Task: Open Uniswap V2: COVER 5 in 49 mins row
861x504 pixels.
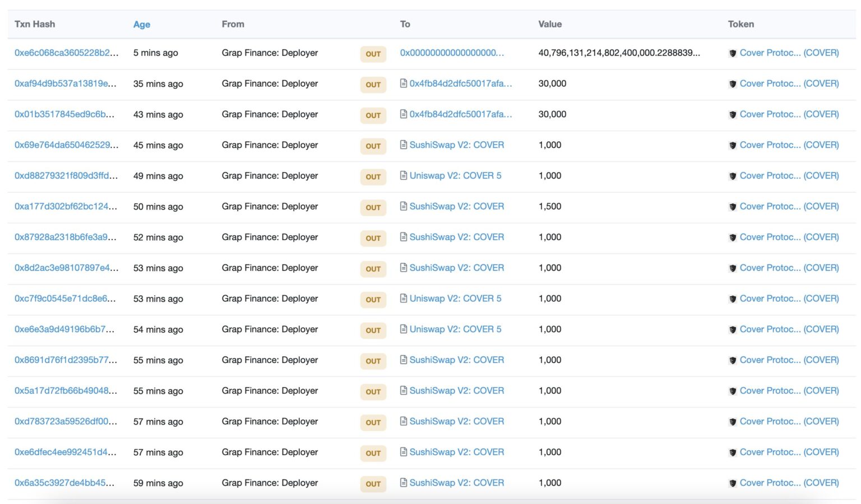Action: 455,176
